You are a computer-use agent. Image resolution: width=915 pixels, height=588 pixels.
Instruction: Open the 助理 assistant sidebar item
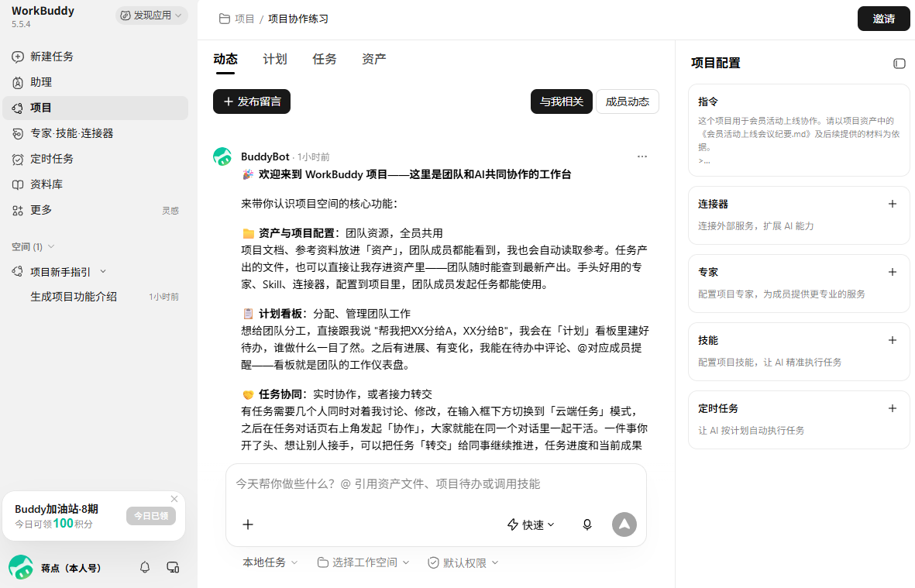coord(95,82)
